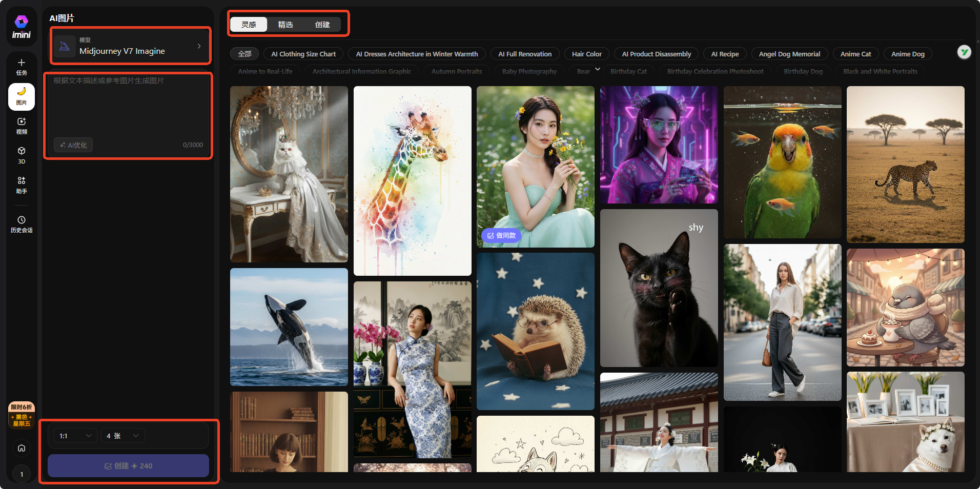980x489 pixels.
Task: Expand the category tags chevron
Action: (597, 69)
